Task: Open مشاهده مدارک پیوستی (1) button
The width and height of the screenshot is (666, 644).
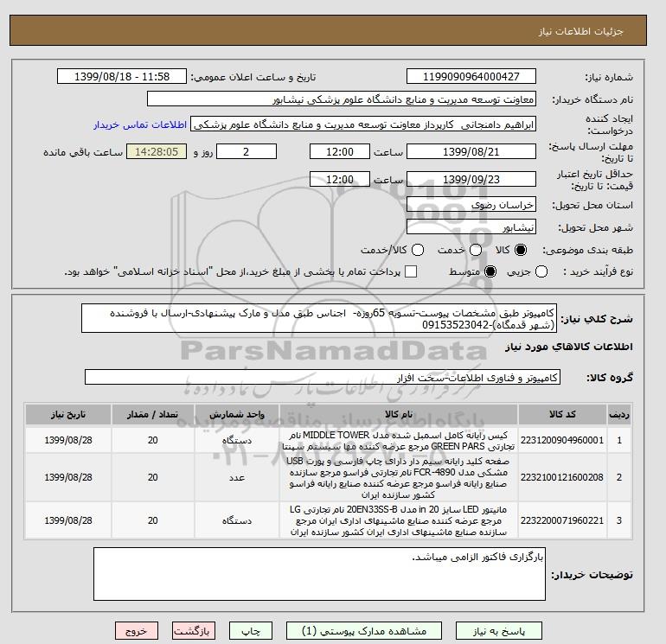Action: [x=364, y=631]
